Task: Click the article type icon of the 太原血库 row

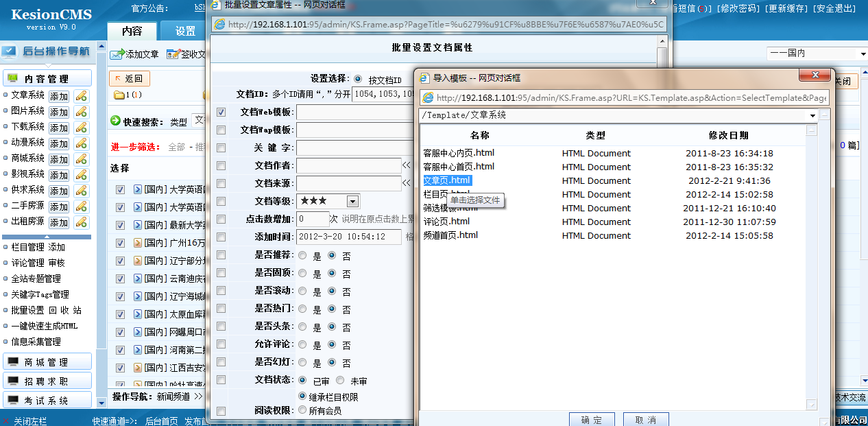Action: pos(137,314)
